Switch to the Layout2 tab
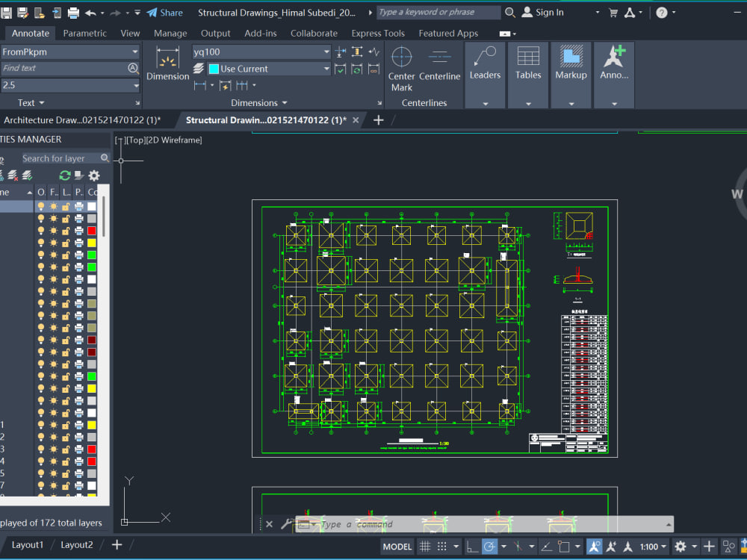 tap(77, 545)
